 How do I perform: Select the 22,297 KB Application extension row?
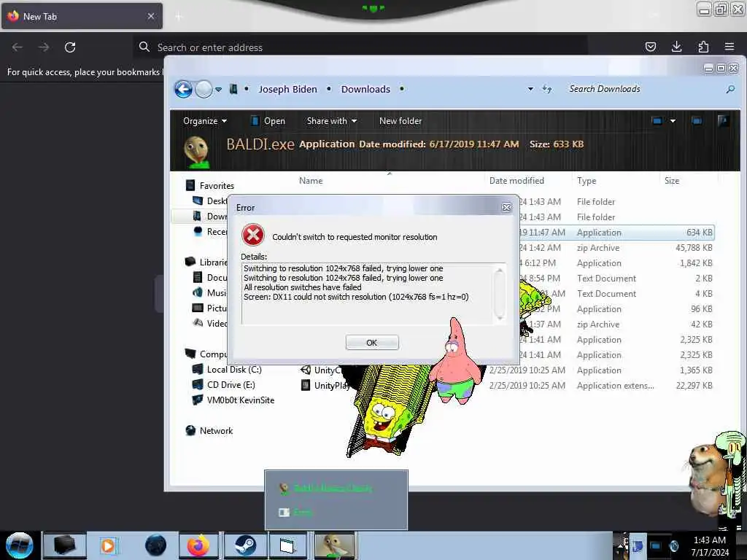click(506, 385)
